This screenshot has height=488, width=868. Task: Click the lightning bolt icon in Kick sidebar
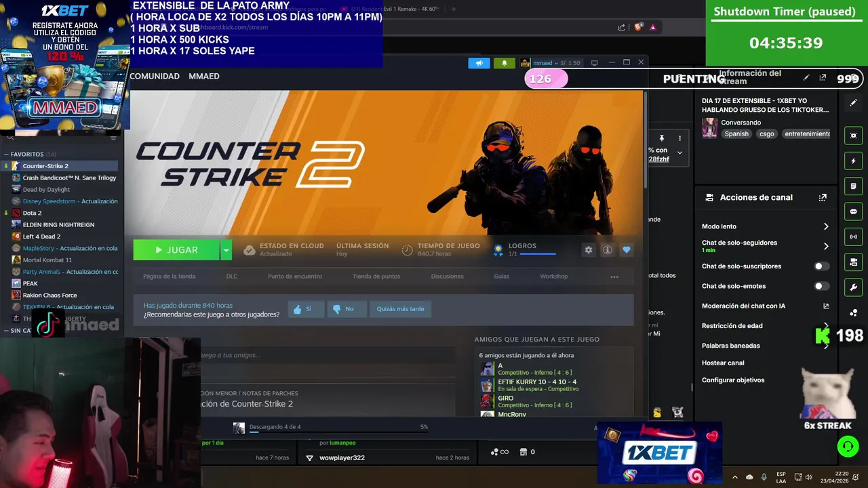(x=854, y=161)
